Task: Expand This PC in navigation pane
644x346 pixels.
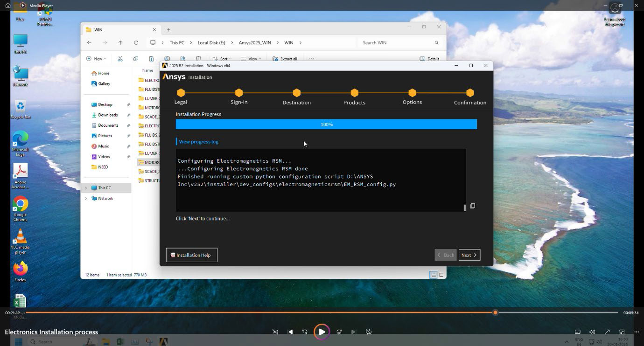Action: click(x=86, y=188)
